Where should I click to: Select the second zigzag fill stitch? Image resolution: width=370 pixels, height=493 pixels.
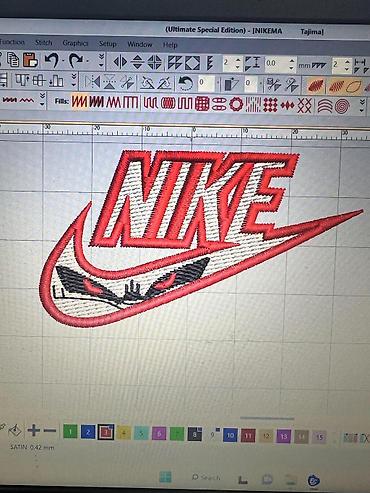(x=96, y=102)
